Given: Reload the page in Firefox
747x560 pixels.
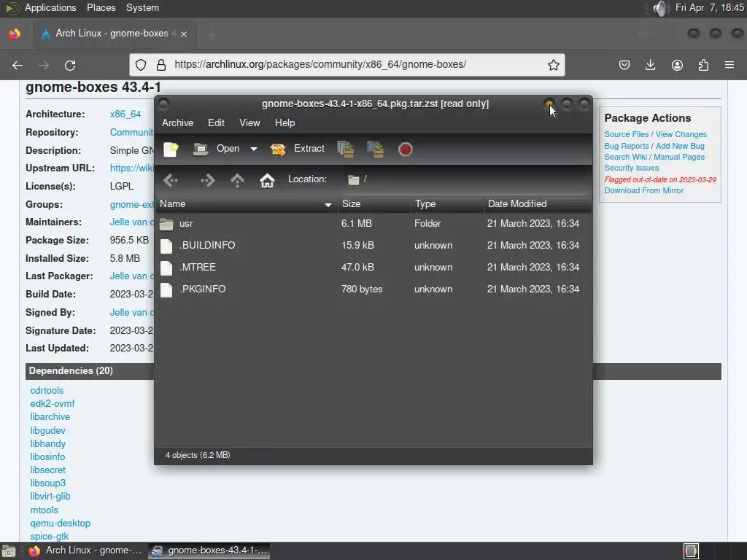Looking at the screenshot, I should point(70,65).
